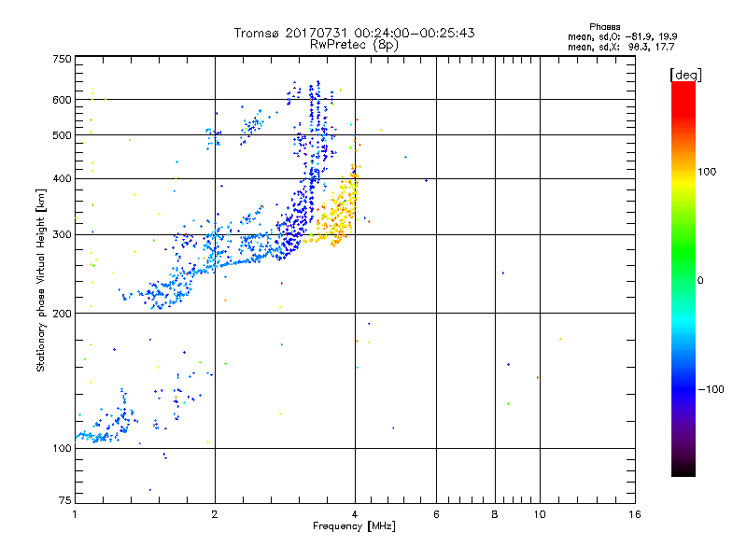747x560 pixels.
Task: Click the y-axis tick label '600'
Action: tap(62, 100)
